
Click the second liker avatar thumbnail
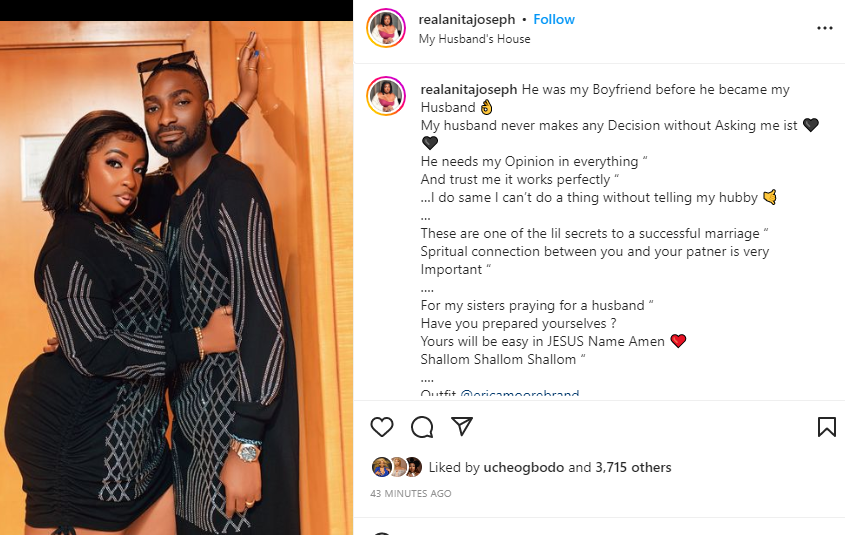tap(398, 467)
